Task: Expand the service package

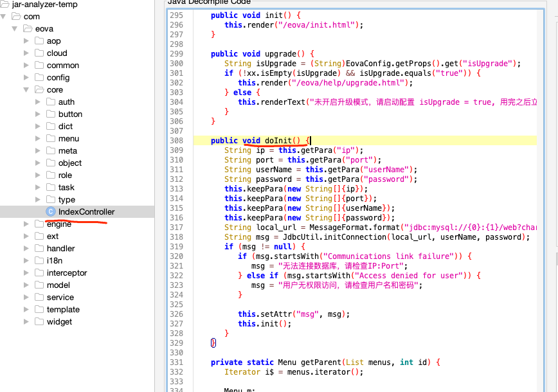Action: click(x=26, y=297)
